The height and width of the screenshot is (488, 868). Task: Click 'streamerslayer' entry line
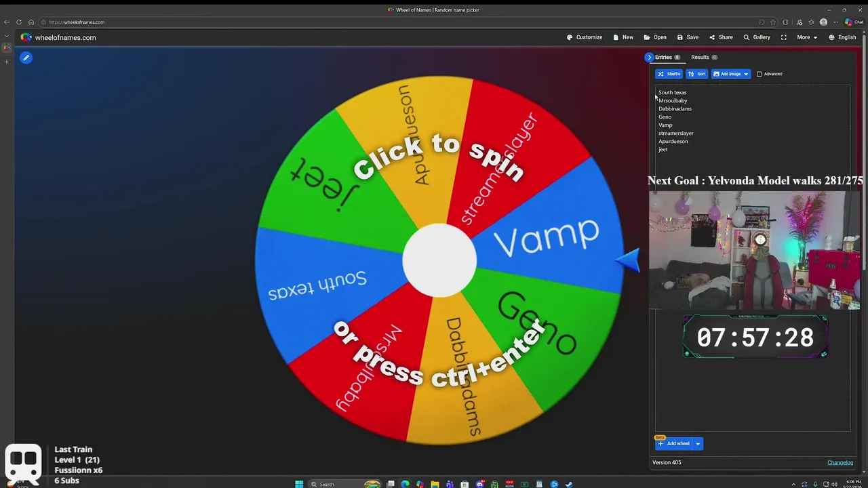(675, 133)
